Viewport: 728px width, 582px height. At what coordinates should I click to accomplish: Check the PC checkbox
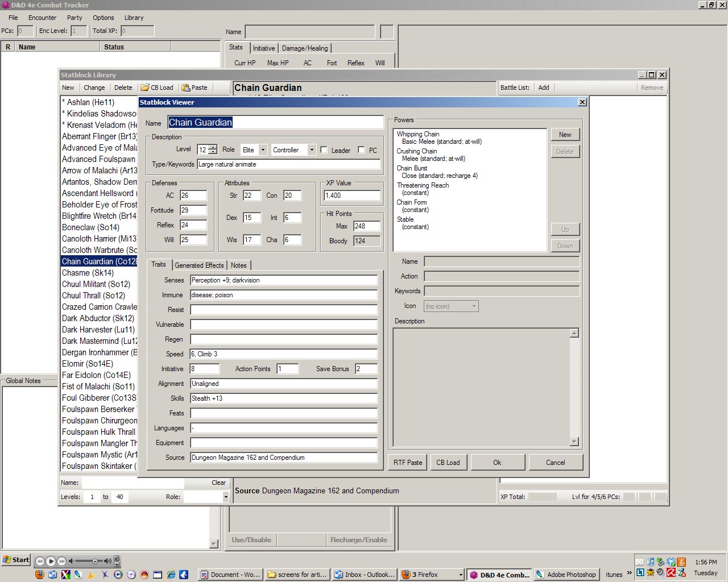361,150
